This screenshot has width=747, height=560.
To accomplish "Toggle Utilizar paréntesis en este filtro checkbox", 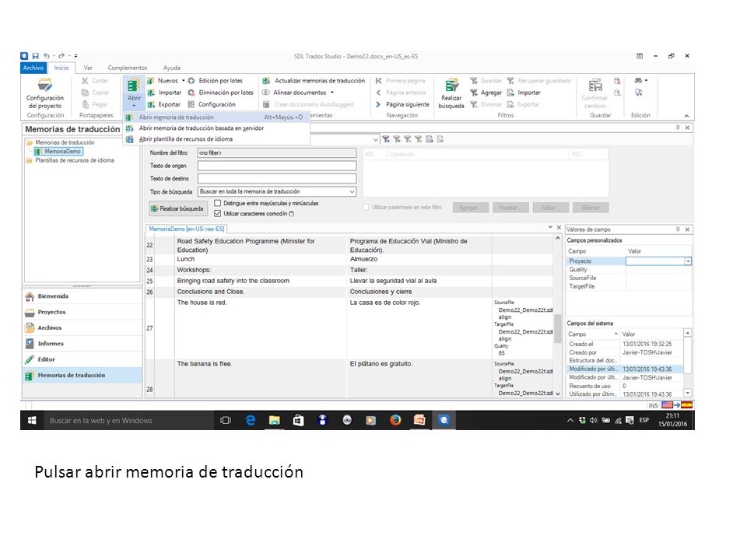I will coord(366,207).
